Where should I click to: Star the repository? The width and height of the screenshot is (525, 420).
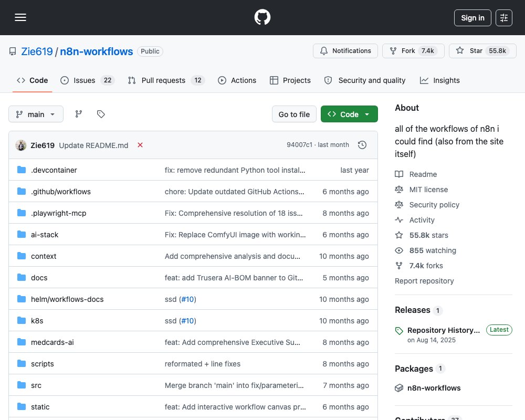pos(482,51)
